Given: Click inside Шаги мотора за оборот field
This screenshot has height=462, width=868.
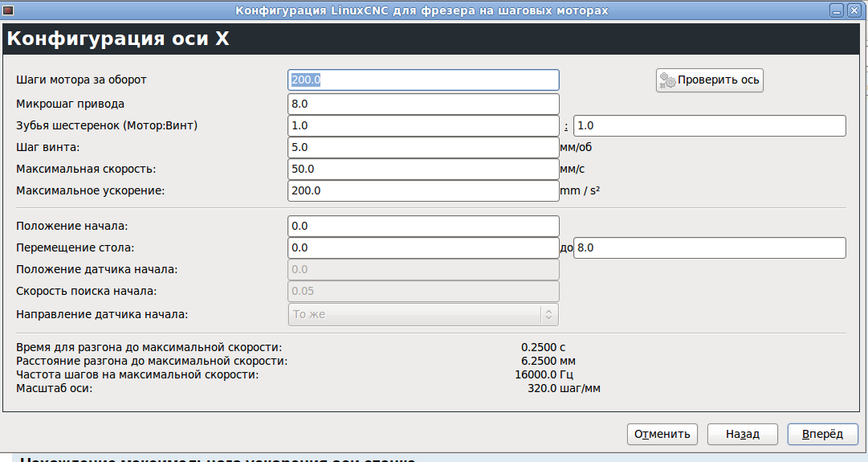Looking at the screenshot, I should [423, 80].
